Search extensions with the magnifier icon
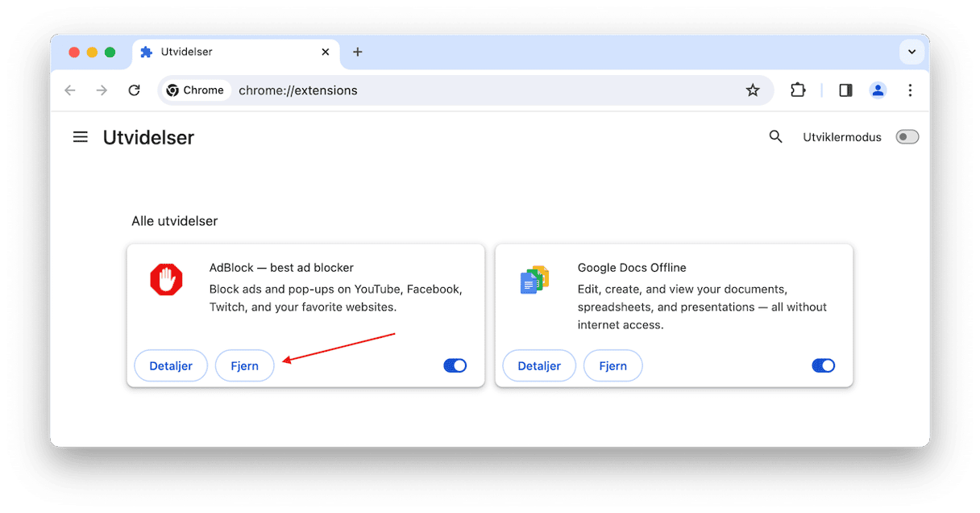 [x=775, y=137]
